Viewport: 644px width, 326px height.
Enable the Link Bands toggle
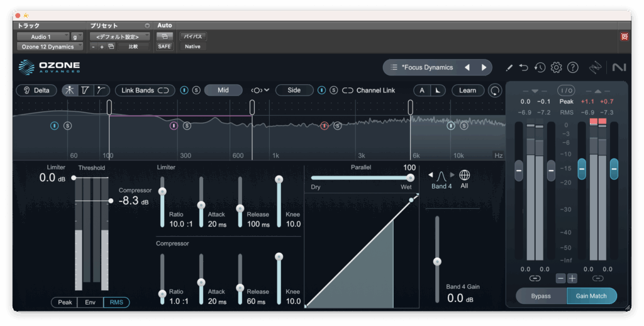coord(145,90)
